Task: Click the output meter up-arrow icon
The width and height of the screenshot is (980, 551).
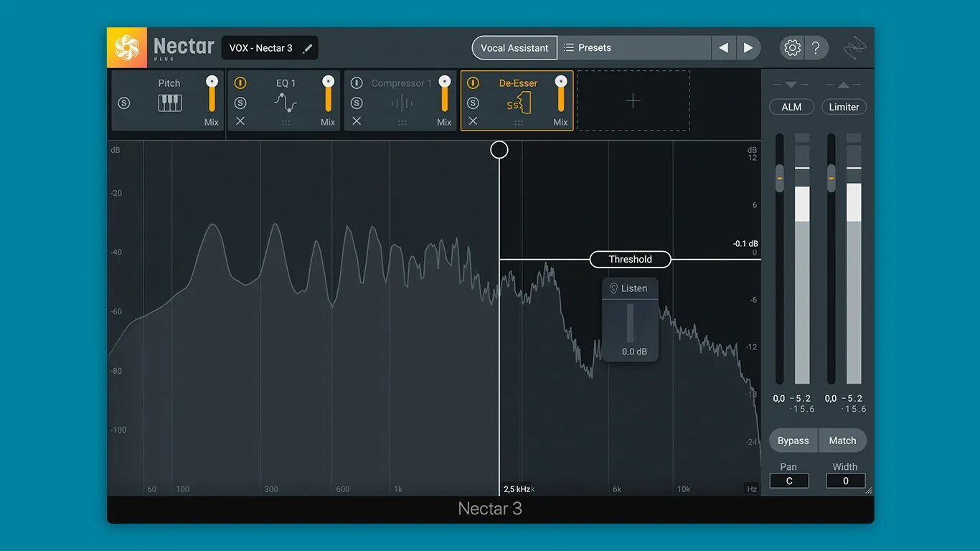Action: (844, 85)
